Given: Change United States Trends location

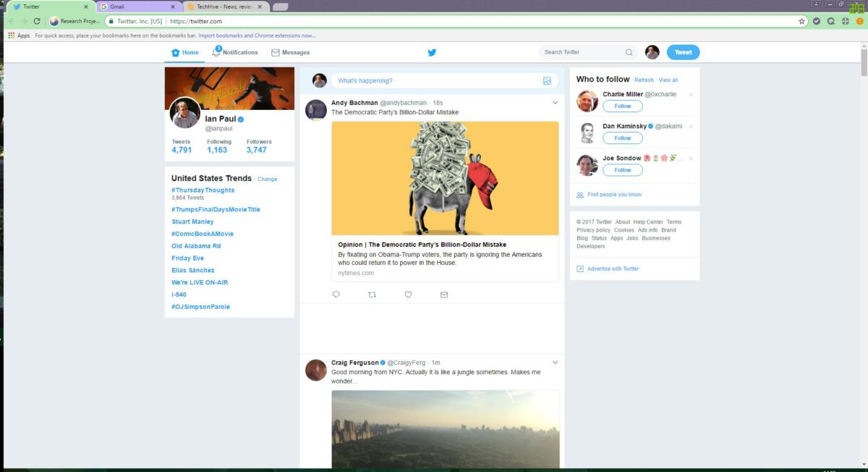Looking at the screenshot, I should (267, 179).
